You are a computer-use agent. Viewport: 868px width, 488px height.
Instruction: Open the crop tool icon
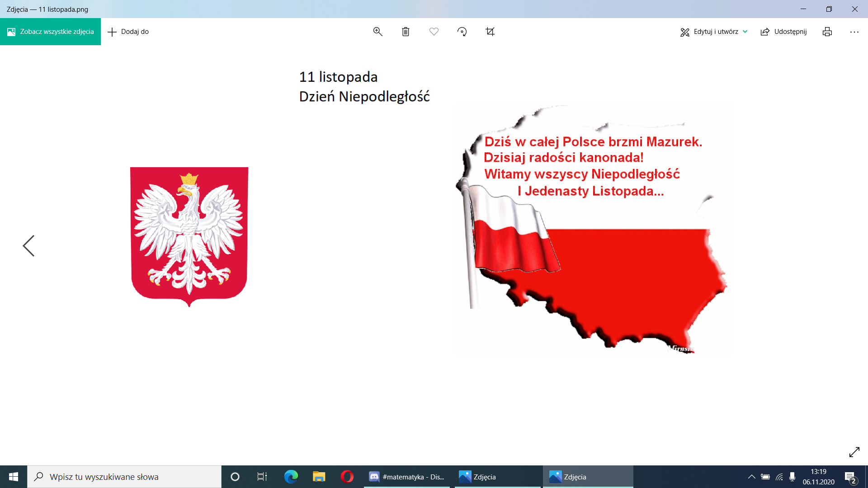coord(490,32)
